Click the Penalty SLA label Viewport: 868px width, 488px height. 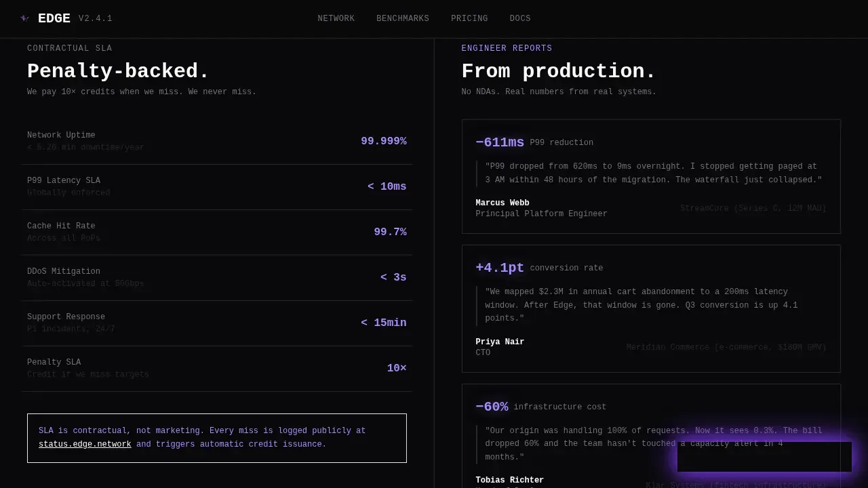54,362
